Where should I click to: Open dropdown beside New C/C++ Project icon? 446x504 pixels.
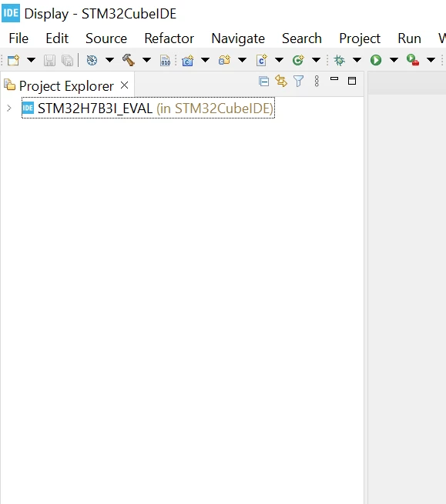(206, 60)
